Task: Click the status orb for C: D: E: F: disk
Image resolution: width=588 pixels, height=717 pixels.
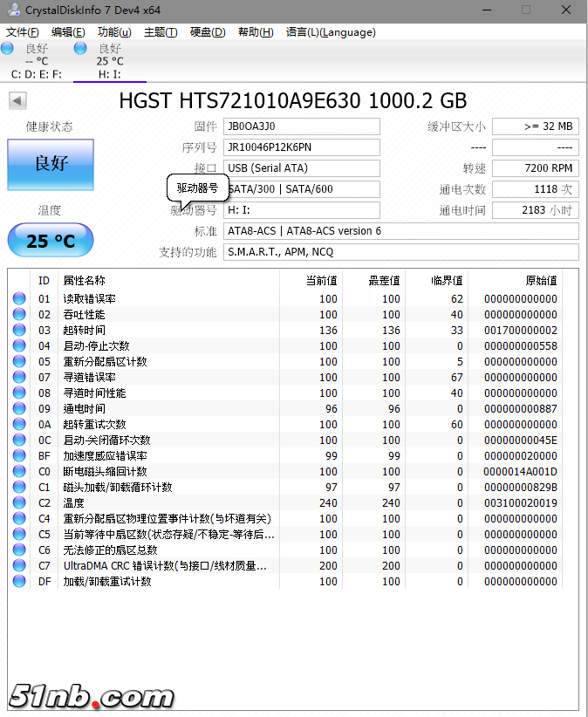Action: coord(8,49)
